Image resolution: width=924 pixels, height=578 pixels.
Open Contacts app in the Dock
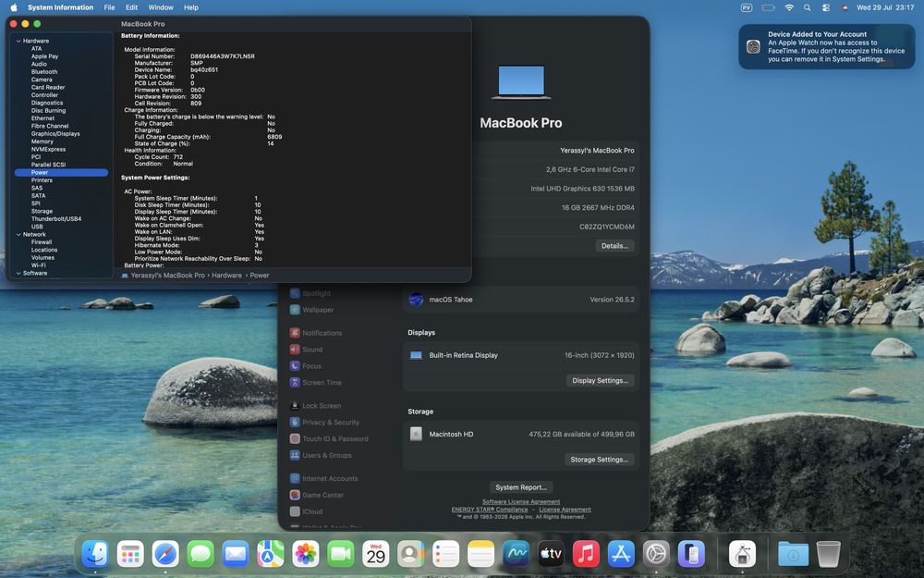click(x=411, y=554)
